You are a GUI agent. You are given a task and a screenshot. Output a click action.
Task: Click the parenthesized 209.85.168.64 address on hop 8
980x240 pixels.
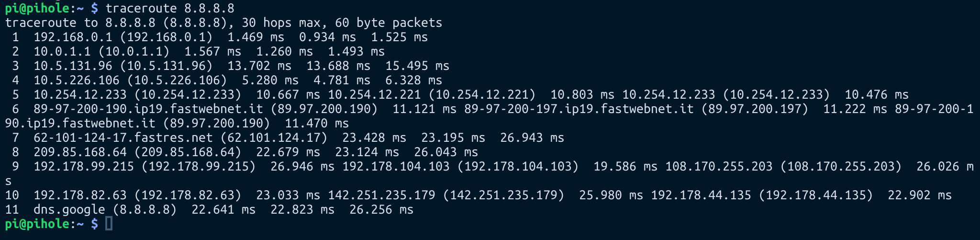[x=188, y=152]
